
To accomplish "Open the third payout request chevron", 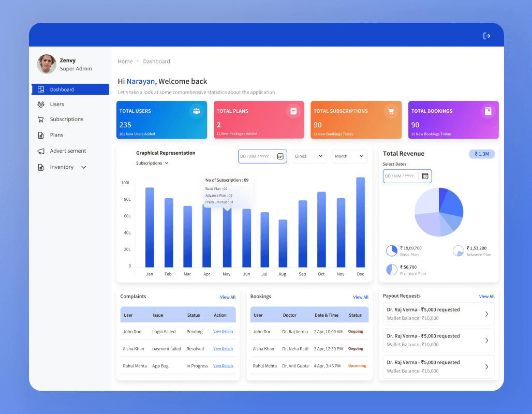I will coord(486,367).
